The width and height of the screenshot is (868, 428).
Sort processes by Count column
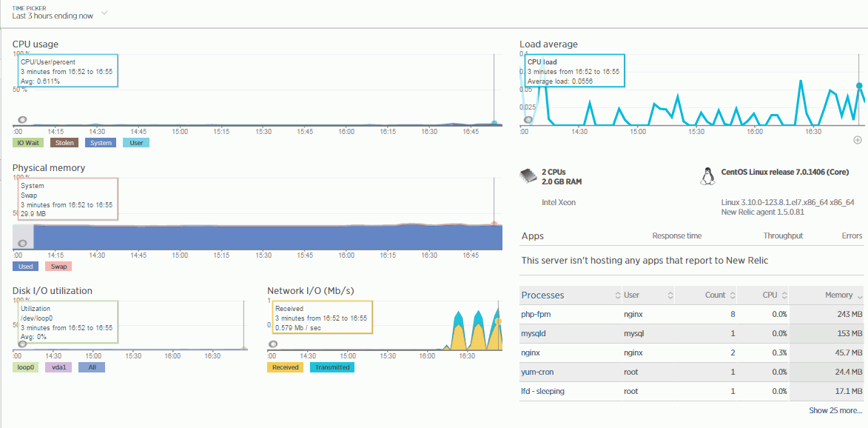706,295
